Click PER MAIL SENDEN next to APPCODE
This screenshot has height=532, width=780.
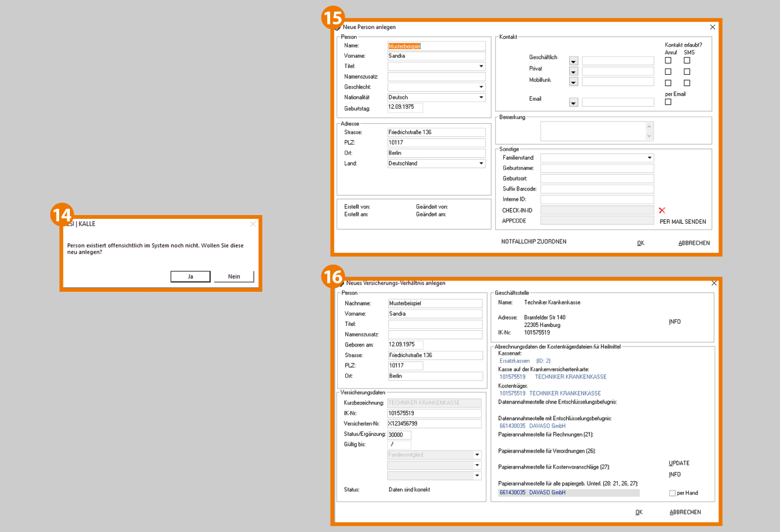pos(682,221)
